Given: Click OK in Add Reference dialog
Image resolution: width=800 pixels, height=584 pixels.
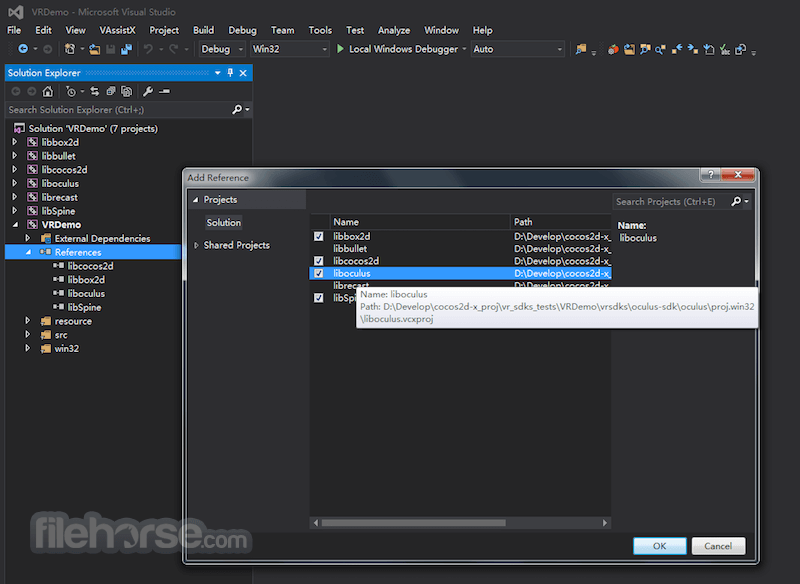Looking at the screenshot, I should tap(660, 546).
